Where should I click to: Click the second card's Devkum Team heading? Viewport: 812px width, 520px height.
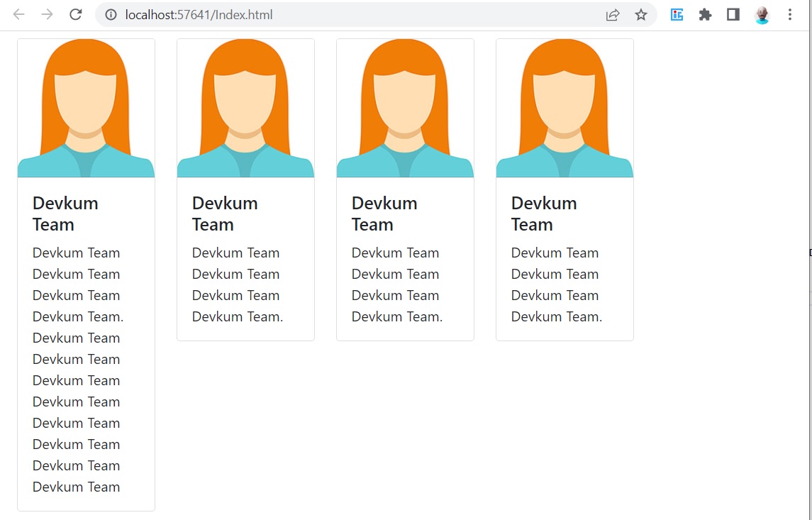coord(225,214)
